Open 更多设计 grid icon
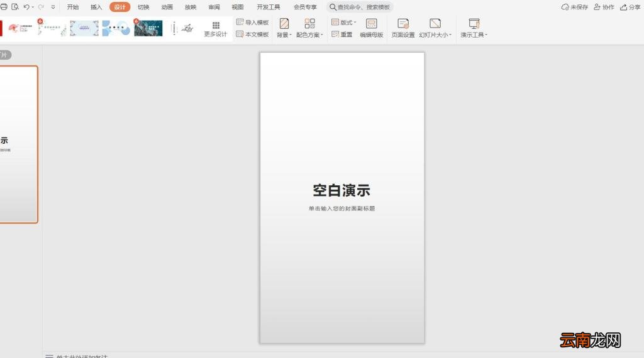Viewport: 644px width, 358px height. pos(216,25)
